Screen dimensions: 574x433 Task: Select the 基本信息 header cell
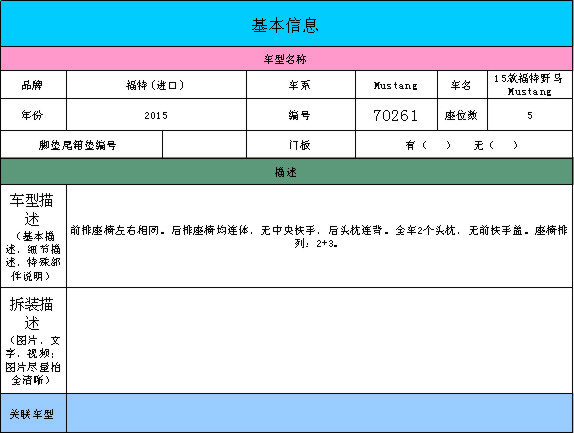[x=287, y=23]
